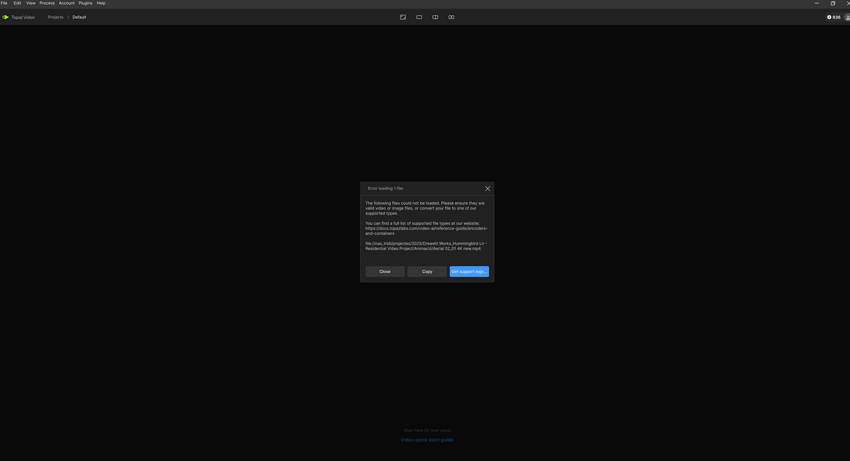Click the credits balance 836 indicator
The width and height of the screenshot is (850, 461).
[834, 17]
